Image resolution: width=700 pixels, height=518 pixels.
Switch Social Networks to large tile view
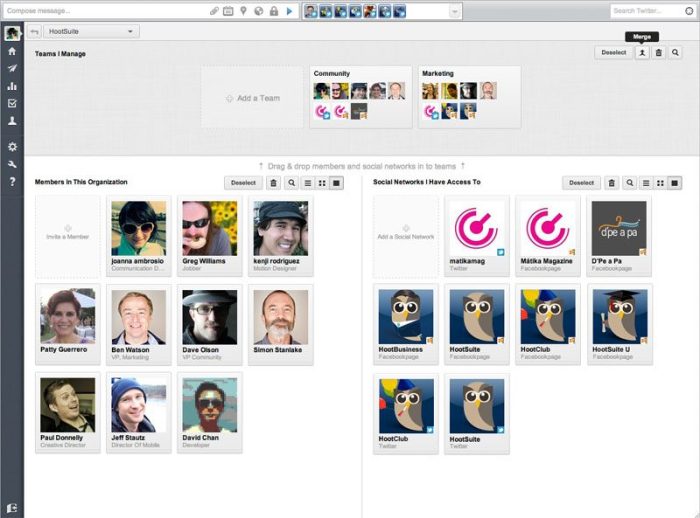click(x=675, y=183)
